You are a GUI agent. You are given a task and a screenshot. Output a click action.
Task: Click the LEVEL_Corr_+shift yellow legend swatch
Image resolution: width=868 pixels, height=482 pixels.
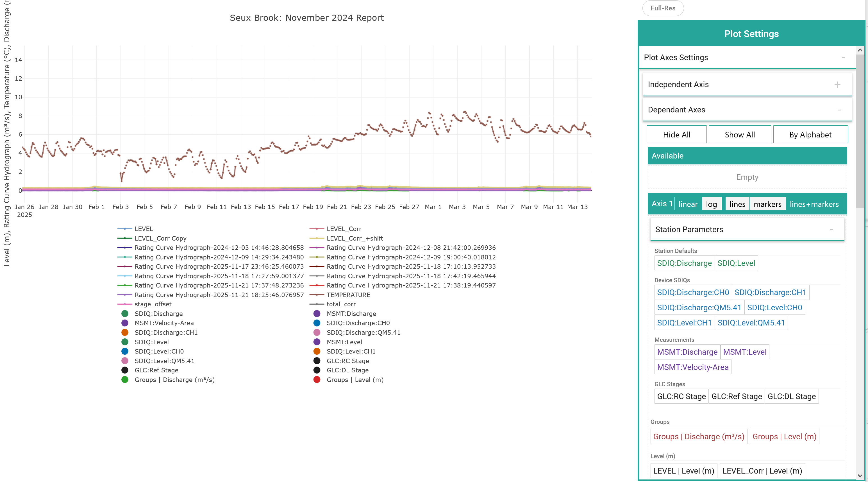coord(317,238)
